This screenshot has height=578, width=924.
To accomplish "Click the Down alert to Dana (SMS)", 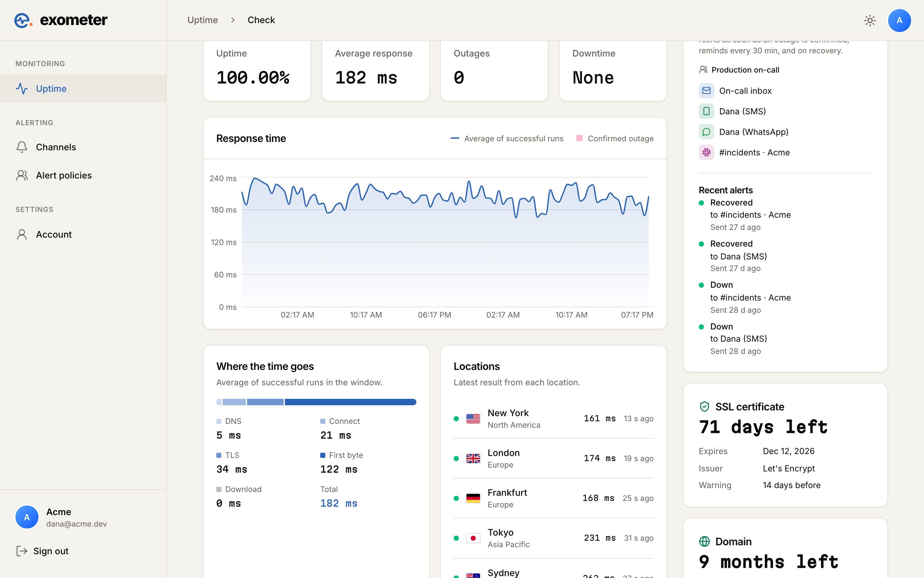I will point(733,339).
